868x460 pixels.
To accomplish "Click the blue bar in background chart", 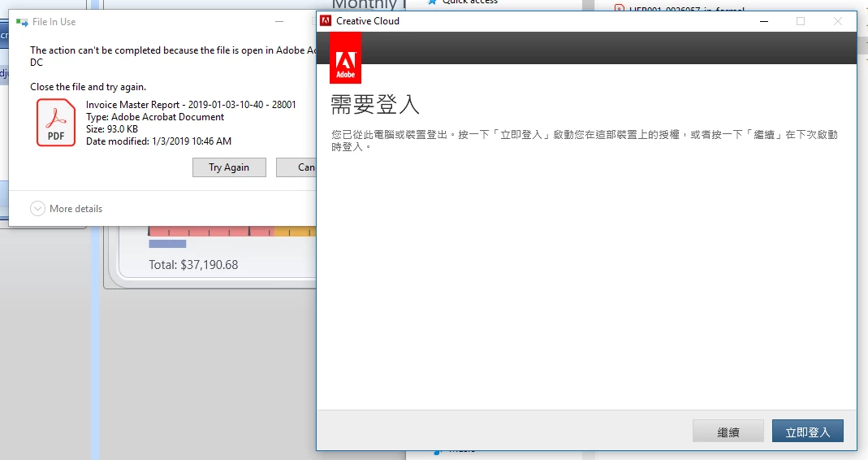I will coord(167,243).
